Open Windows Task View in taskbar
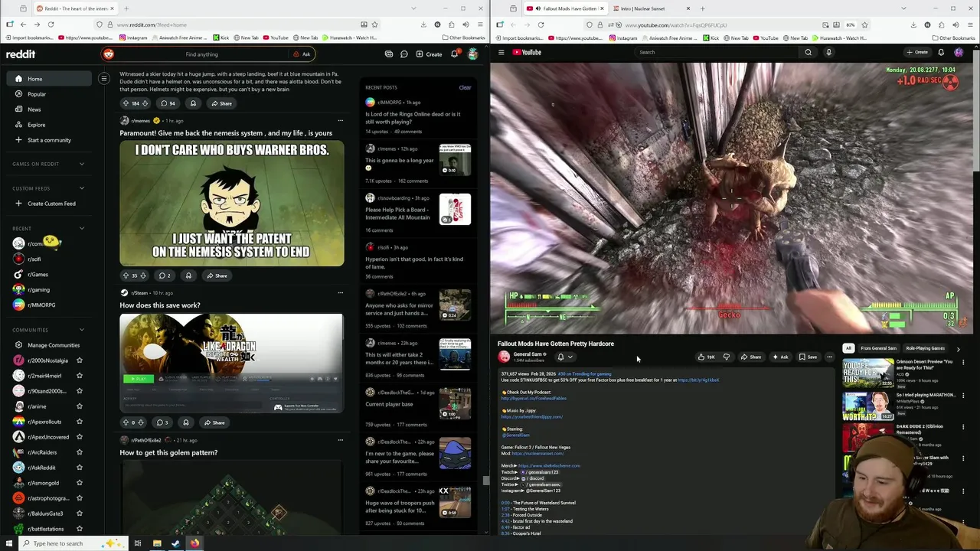This screenshot has width=980, height=551. [138, 543]
